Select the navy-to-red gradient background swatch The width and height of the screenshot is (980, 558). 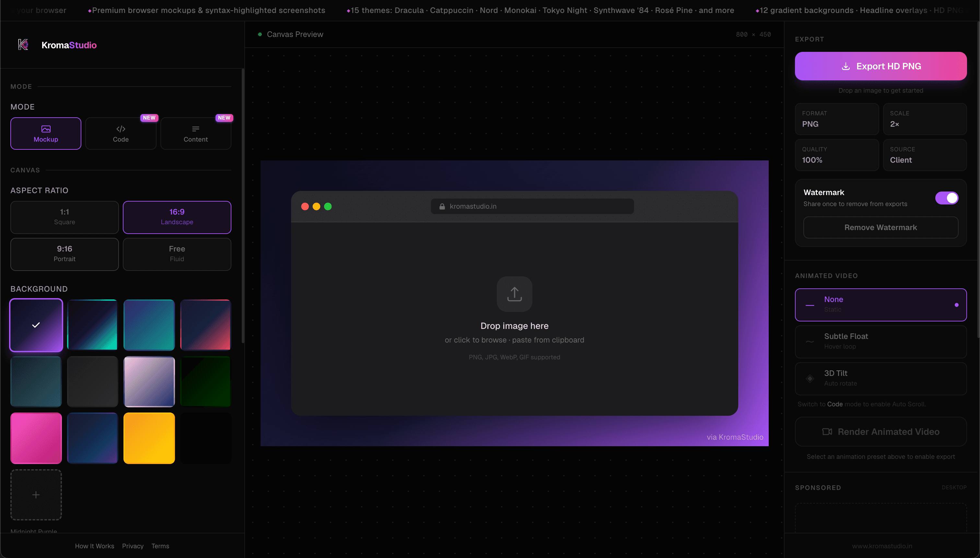[x=206, y=325]
